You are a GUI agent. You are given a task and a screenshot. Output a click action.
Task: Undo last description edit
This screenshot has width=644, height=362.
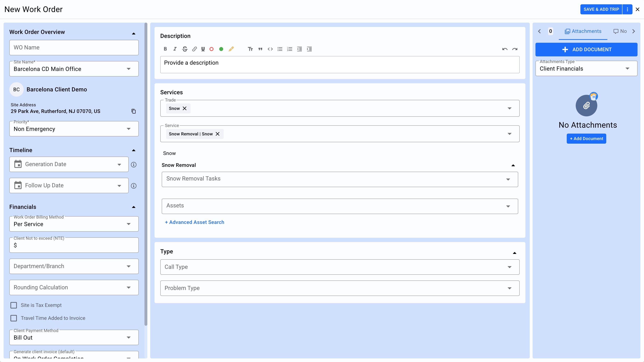[505, 49]
